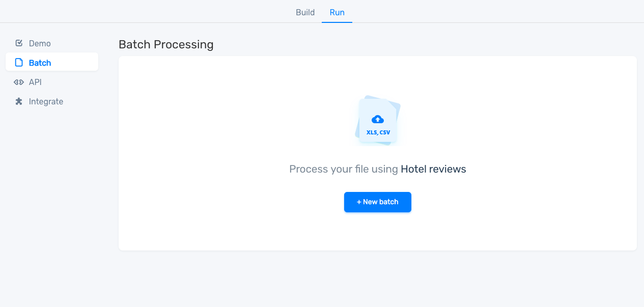Select the Run tab
This screenshot has height=307, width=644.
coord(337,12)
